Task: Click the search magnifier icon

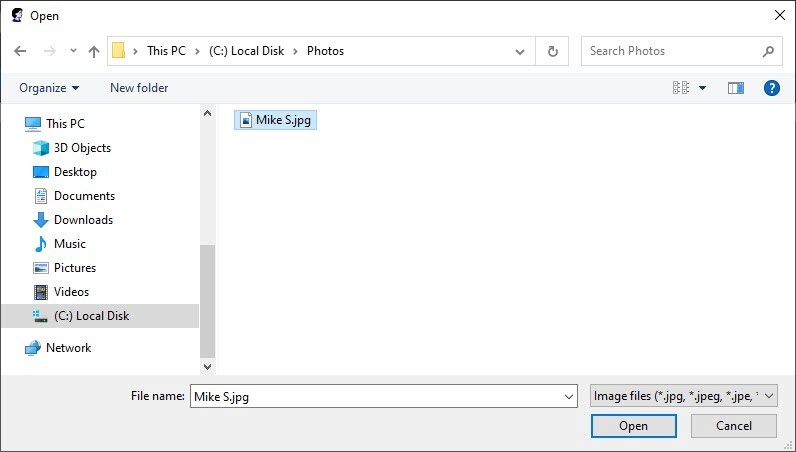Action: point(768,51)
